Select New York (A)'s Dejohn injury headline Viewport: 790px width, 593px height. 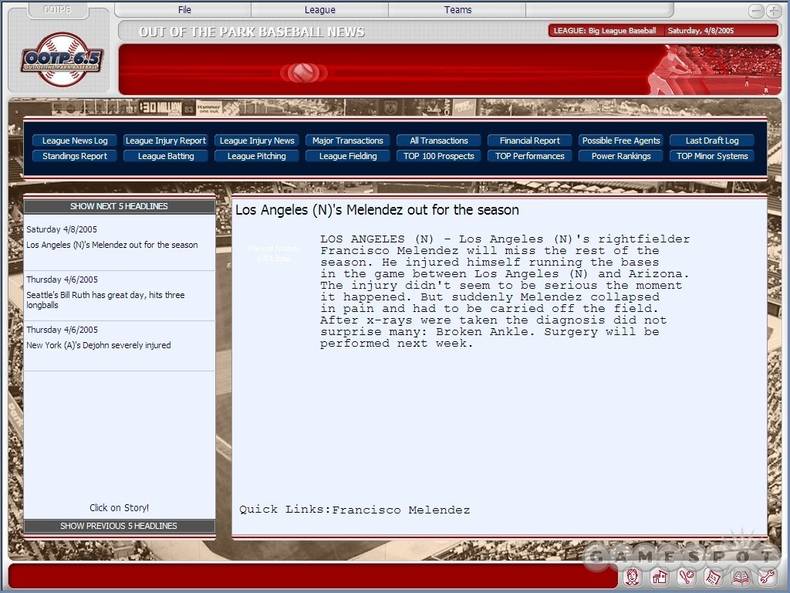pos(98,345)
